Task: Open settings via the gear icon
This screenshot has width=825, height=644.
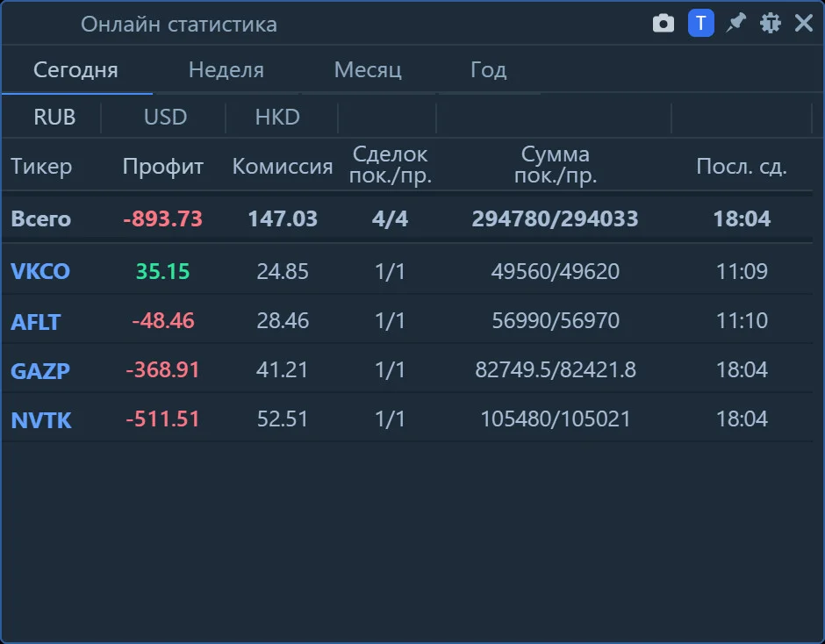Action: click(x=771, y=23)
